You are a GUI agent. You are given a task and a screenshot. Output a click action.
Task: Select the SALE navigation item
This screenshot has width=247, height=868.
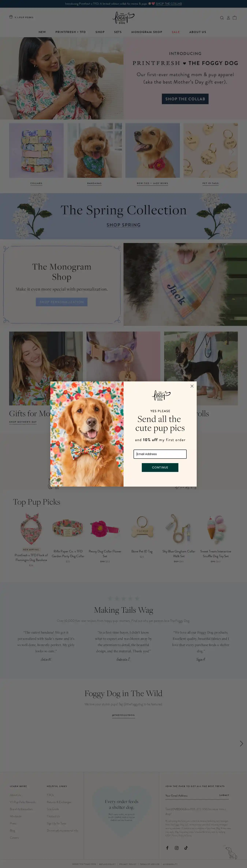(176, 32)
